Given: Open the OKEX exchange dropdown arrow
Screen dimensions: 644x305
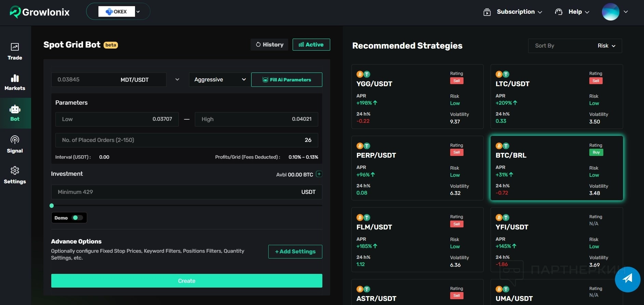Looking at the screenshot, I should 138,12.
